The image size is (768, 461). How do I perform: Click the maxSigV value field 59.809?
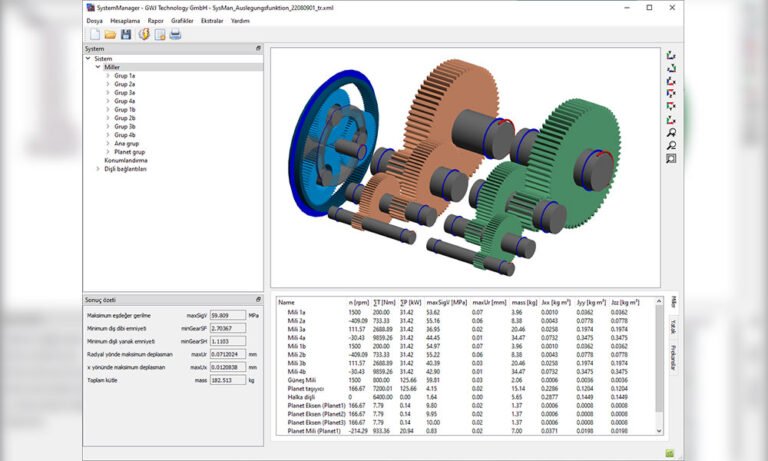point(228,315)
